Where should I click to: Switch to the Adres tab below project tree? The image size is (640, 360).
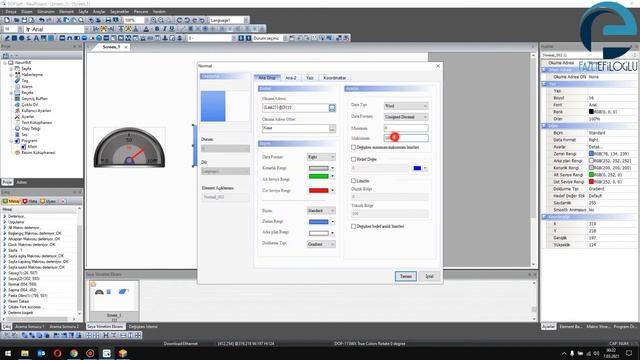22,182
